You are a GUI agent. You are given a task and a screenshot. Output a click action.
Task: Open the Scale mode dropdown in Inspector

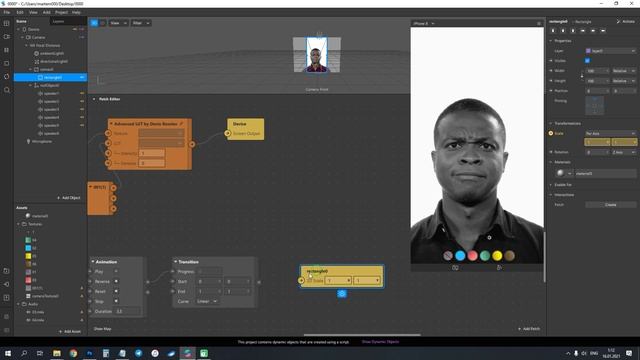(611, 133)
